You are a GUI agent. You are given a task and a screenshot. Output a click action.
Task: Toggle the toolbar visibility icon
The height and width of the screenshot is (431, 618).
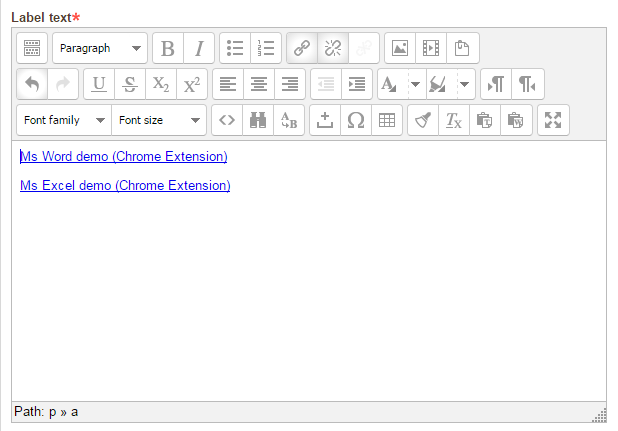[x=32, y=48]
